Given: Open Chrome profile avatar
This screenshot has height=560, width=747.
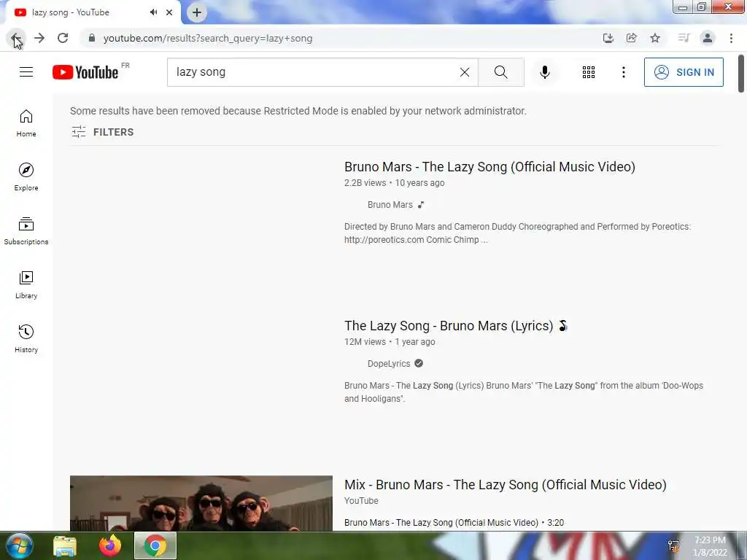Looking at the screenshot, I should [x=708, y=38].
